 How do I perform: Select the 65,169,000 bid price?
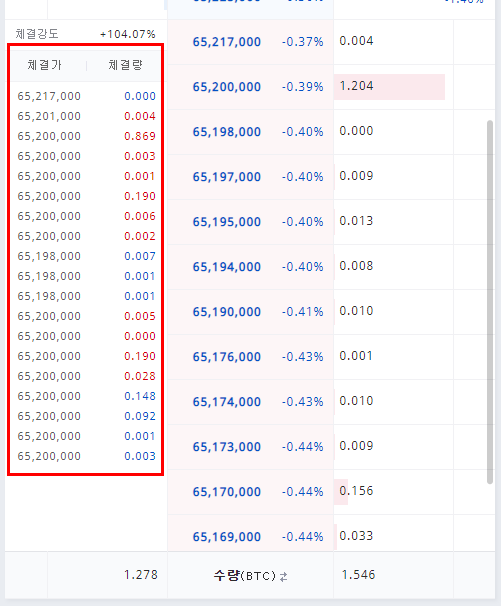(227, 537)
